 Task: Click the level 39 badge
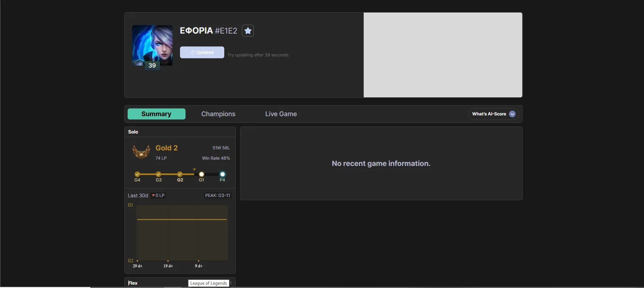pyautogui.click(x=152, y=66)
